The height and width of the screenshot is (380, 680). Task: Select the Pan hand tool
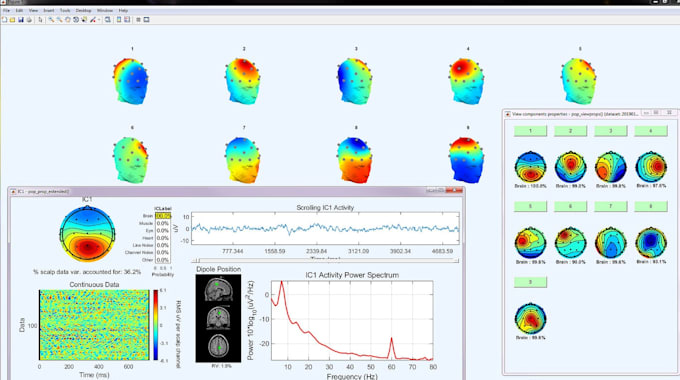[68, 20]
